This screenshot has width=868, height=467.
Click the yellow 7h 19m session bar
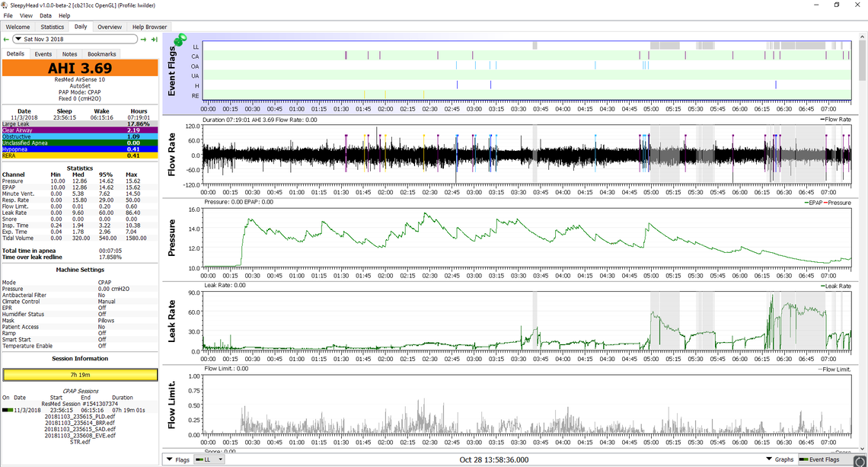coord(80,375)
